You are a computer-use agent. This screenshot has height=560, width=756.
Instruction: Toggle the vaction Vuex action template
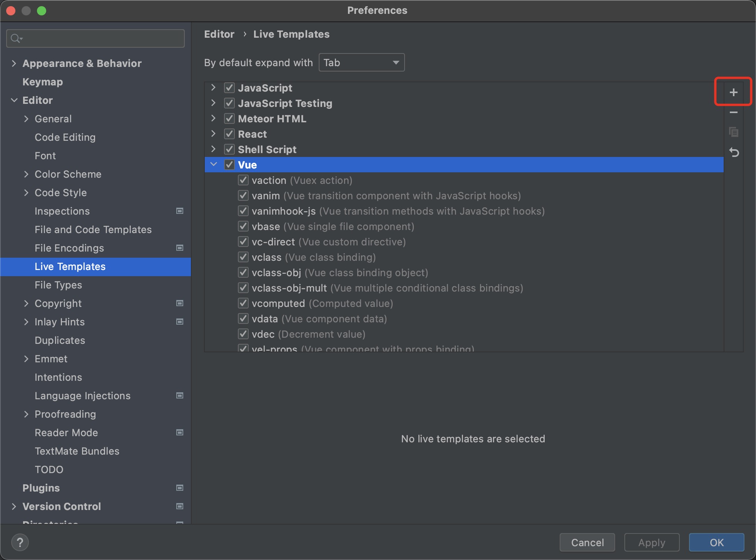point(243,180)
